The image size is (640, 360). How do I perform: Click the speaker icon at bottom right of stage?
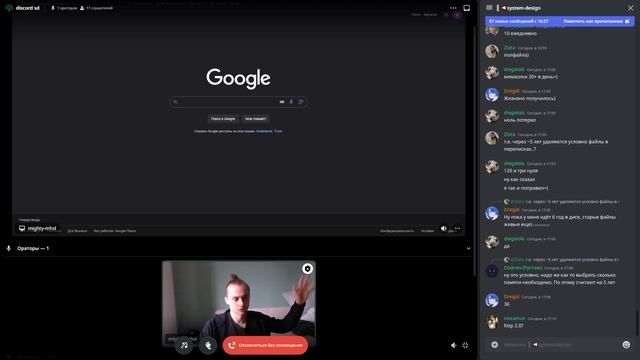pyautogui.click(x=453, y=345)
